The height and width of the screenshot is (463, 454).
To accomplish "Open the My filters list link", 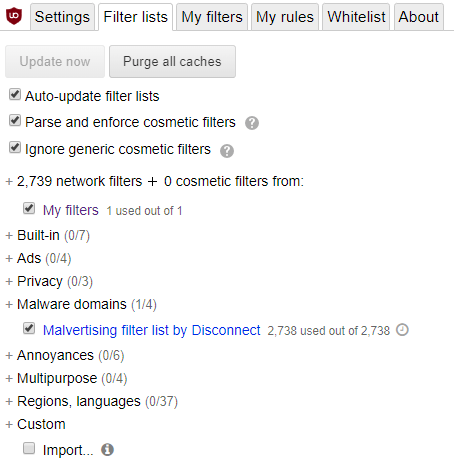I will pos(71,210).
